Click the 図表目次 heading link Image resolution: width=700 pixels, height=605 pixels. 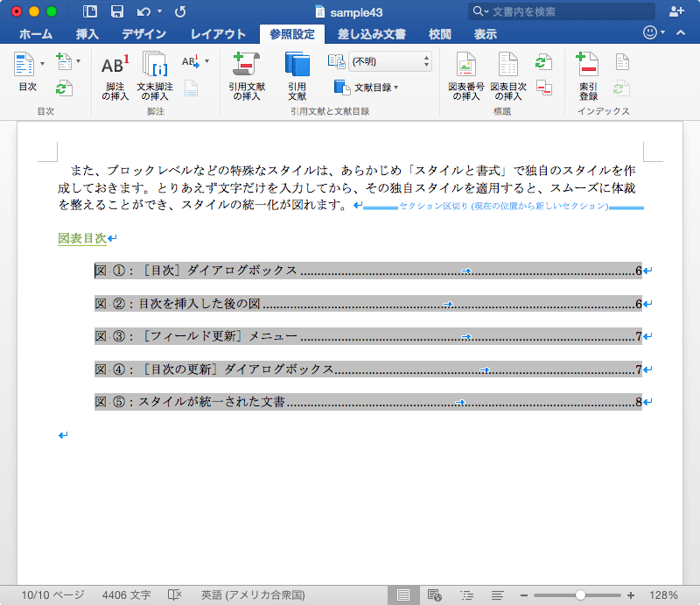tap(82, 238)
